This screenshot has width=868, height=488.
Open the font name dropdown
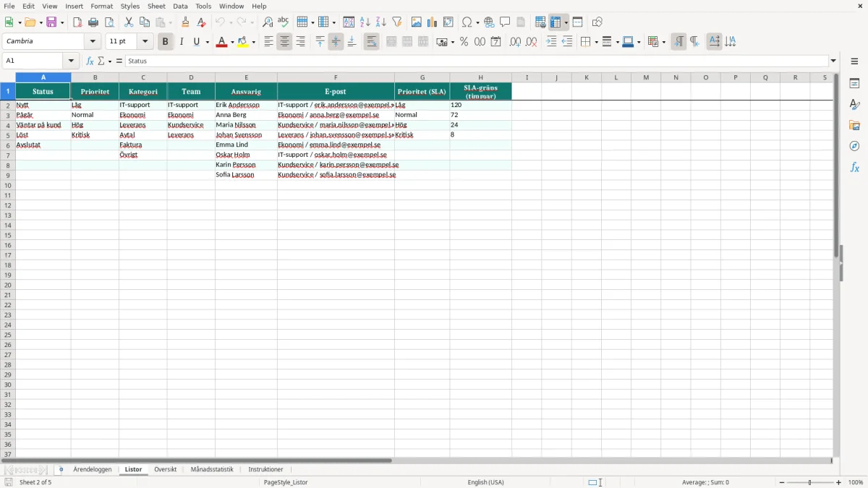click(x=93, y=42)
